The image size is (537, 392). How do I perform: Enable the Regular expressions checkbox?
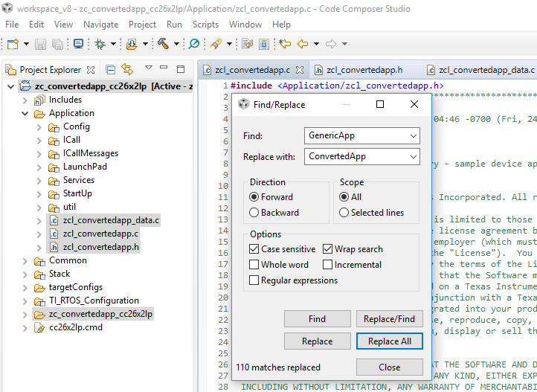coord(254,280)
